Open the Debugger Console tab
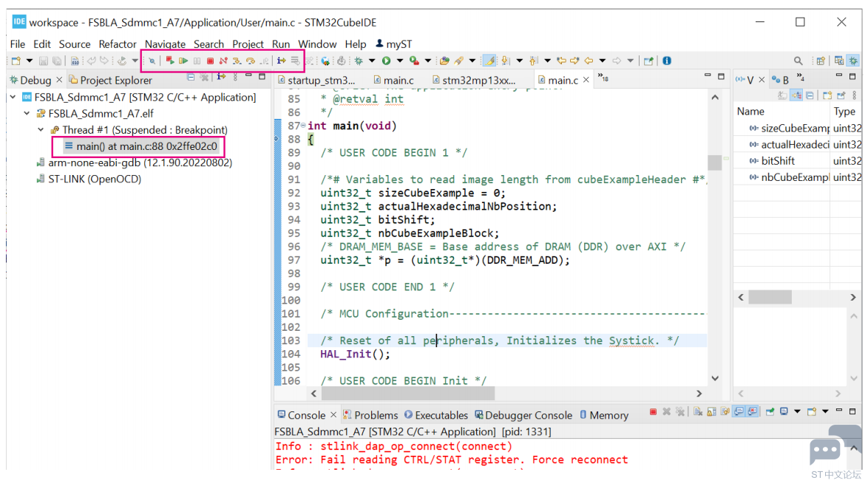Screen dimensions: 868x486 523,415
